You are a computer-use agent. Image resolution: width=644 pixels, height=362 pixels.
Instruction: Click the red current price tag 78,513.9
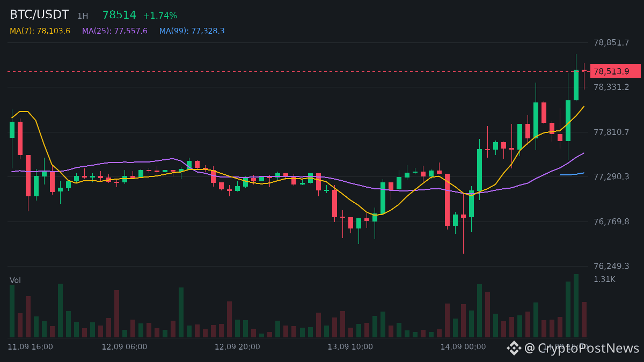616,71
